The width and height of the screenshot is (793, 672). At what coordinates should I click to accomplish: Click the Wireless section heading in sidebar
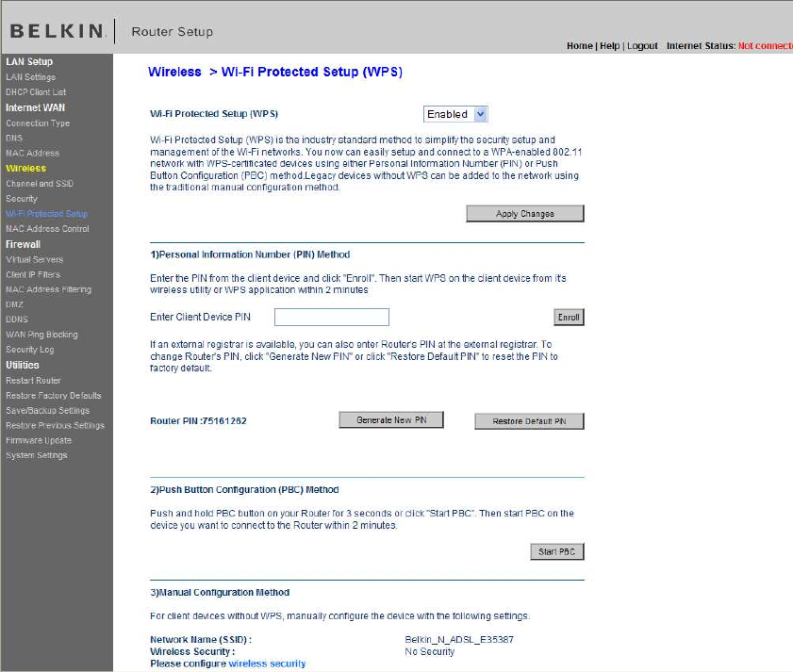[x=25, y=168]
